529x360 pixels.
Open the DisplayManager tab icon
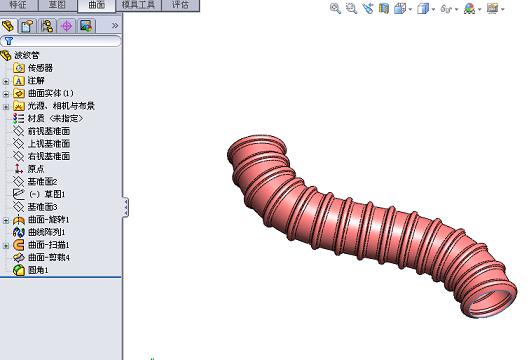86,26
